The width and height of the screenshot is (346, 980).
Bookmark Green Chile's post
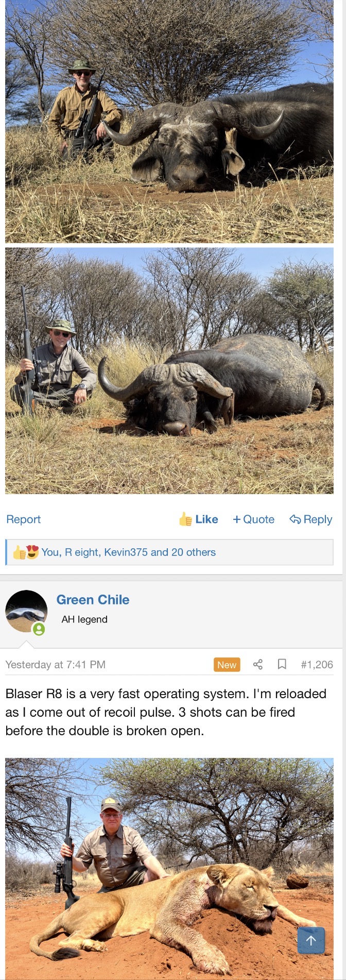(x=282, y=665)
